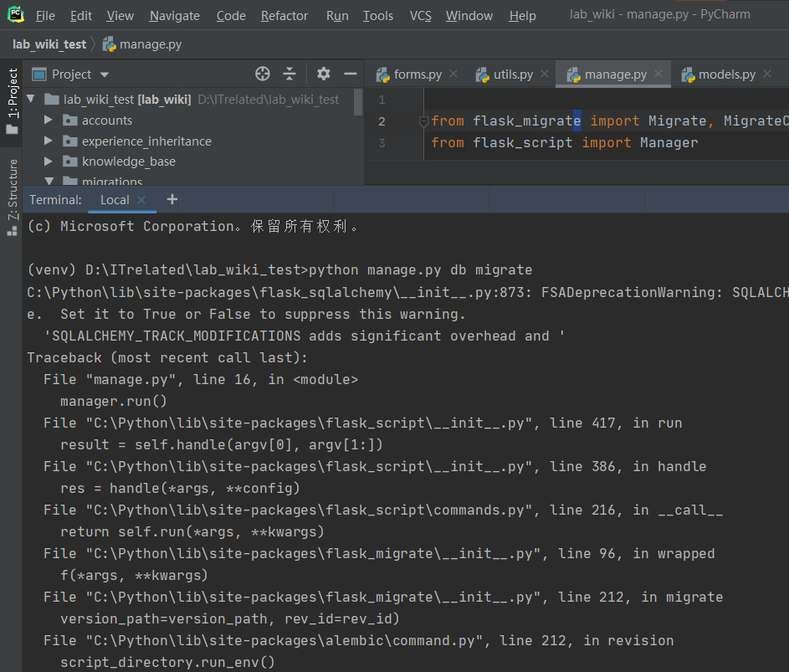This screenshot has height=672, width=789.
Task: Close the Local terminal tab
Action: point(141,200)
